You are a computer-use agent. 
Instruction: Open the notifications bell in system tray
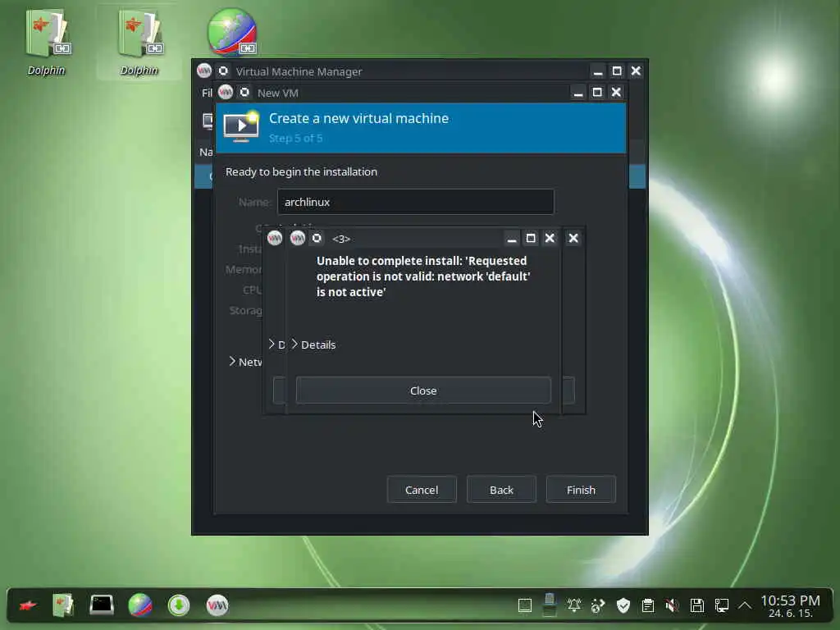[x=574, y=606]
